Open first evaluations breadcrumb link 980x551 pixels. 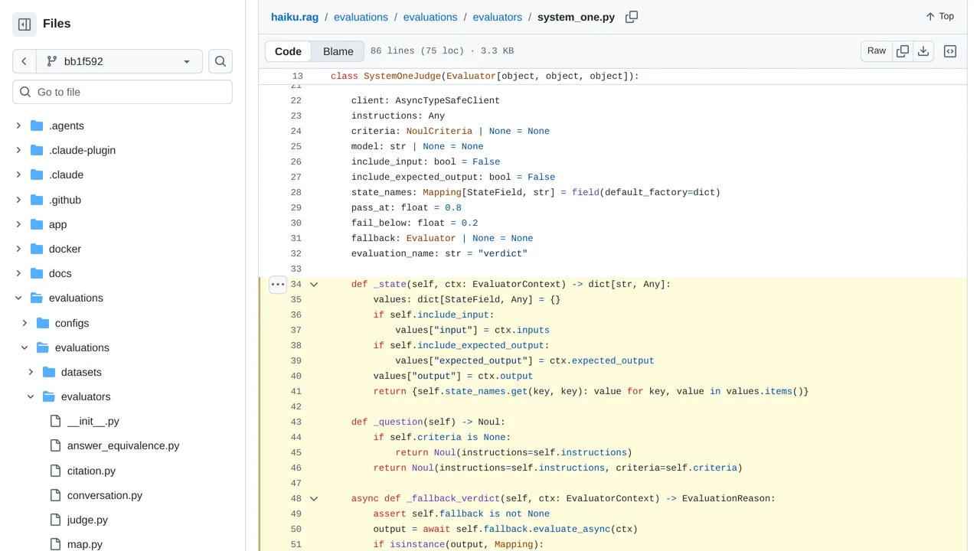pyautogui.click(x=361, y=17)
